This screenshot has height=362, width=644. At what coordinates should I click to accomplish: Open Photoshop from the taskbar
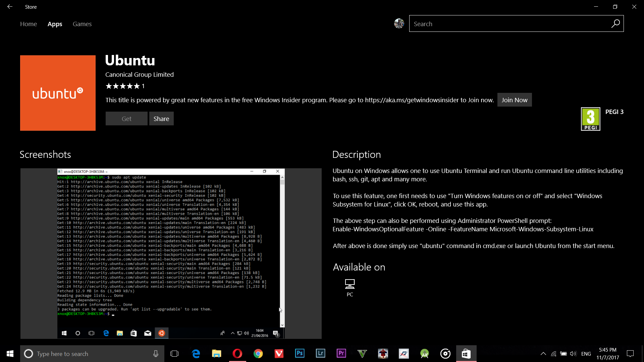(300, 353)
